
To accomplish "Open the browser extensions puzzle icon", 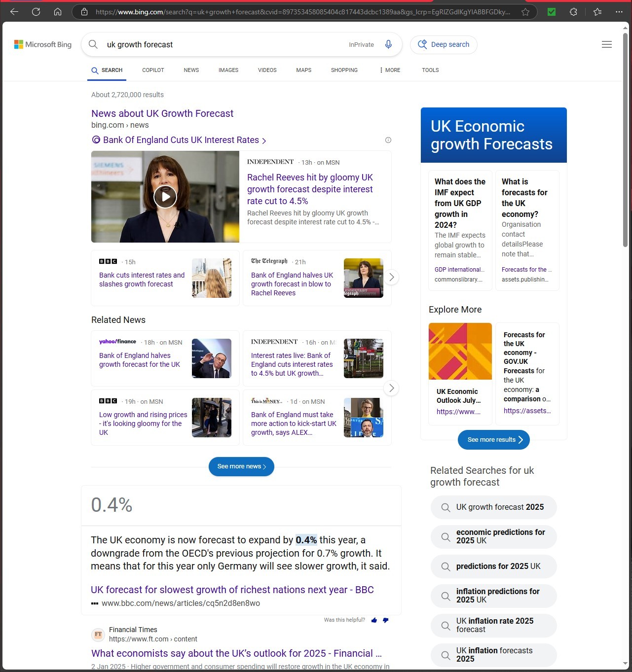I will point(573,12).
